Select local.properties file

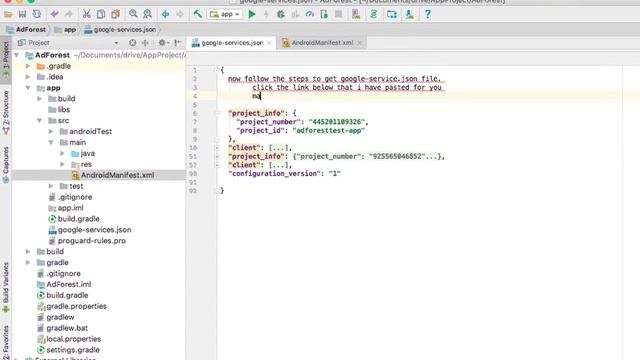coord(69,339)
